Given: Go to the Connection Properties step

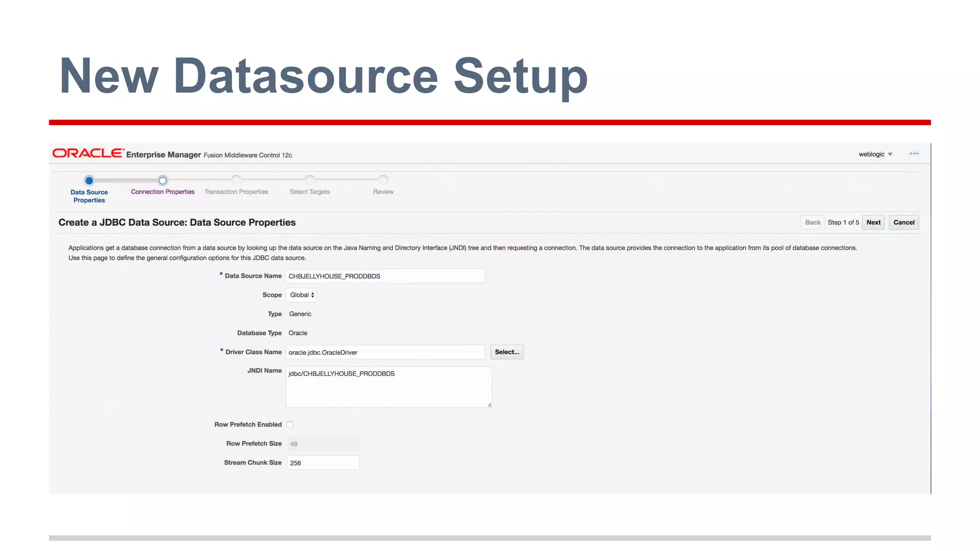Looking at the screenshot, I should (163, 192).
